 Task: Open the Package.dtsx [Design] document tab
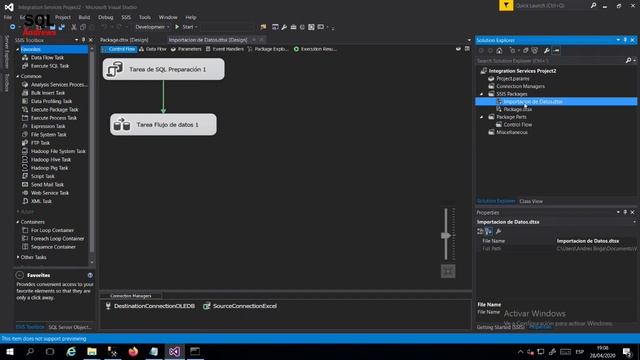tap(124, 40)
